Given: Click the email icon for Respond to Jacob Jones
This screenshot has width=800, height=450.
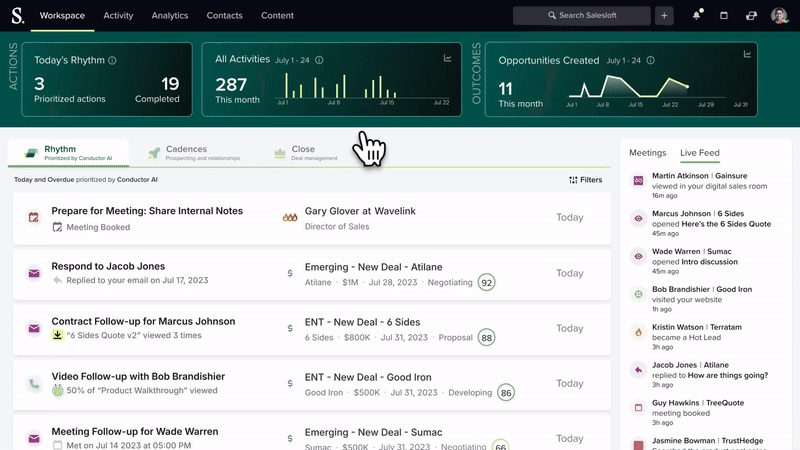Looking at the screenshot, I should point(34,273).
